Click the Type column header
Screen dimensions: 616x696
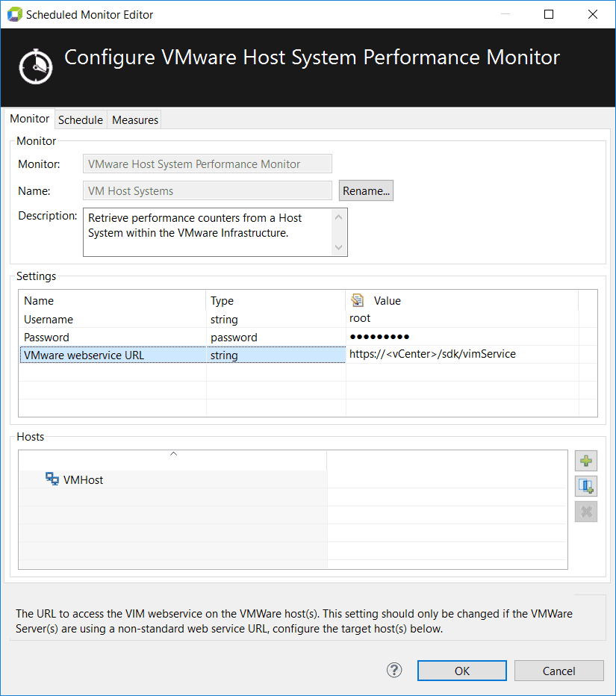(x=276, y=300)
